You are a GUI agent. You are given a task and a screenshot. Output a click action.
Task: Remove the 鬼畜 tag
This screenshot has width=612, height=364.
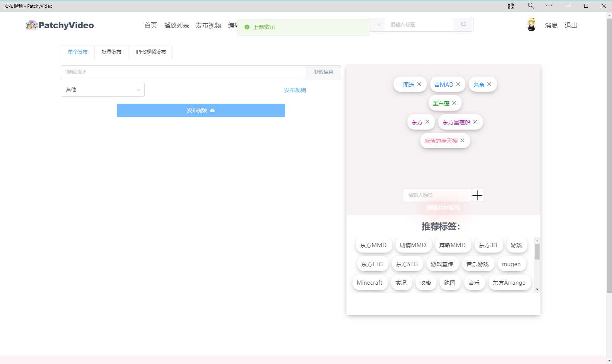[489, 84]
